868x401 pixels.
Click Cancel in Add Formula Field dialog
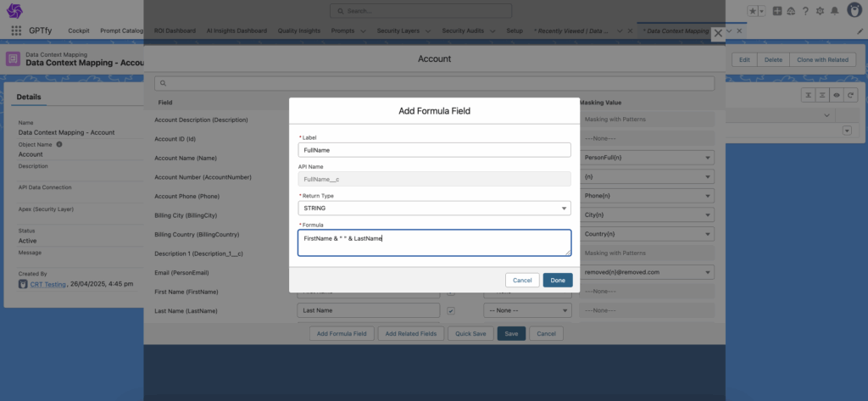[x=522, y=281]
